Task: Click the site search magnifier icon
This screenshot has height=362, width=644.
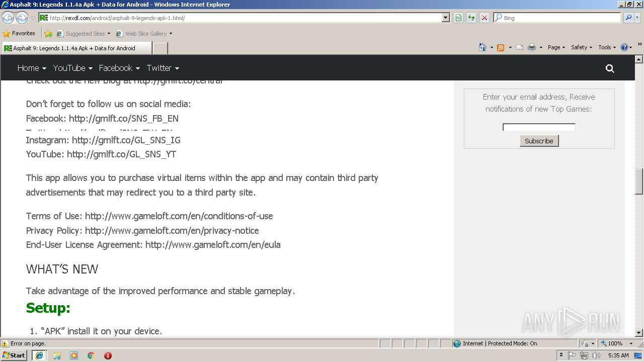Action: 610,68
